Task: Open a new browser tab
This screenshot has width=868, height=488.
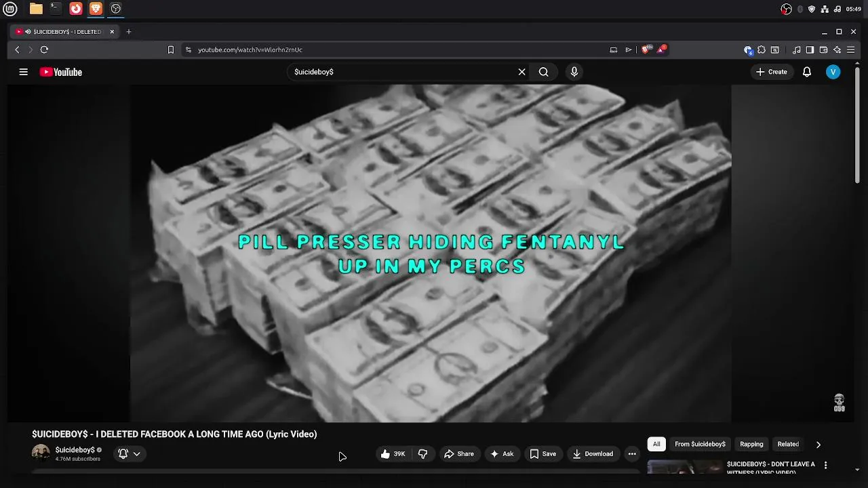Action: click(129, 31)
